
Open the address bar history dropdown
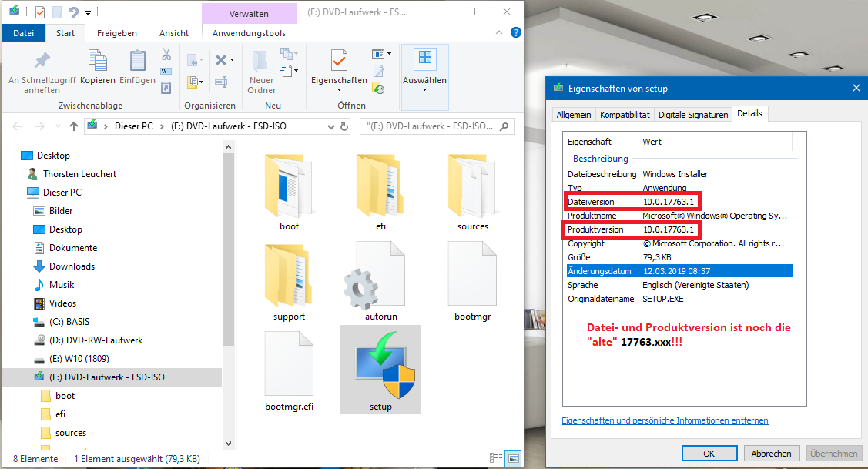[x=330, y=126]
